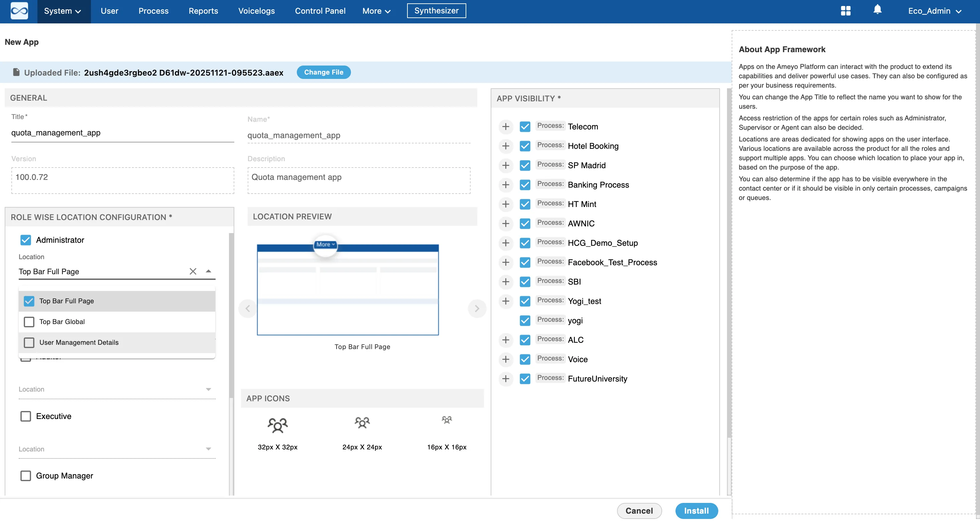
Task: Open the apps grid icon
Action: click(845, 11)
